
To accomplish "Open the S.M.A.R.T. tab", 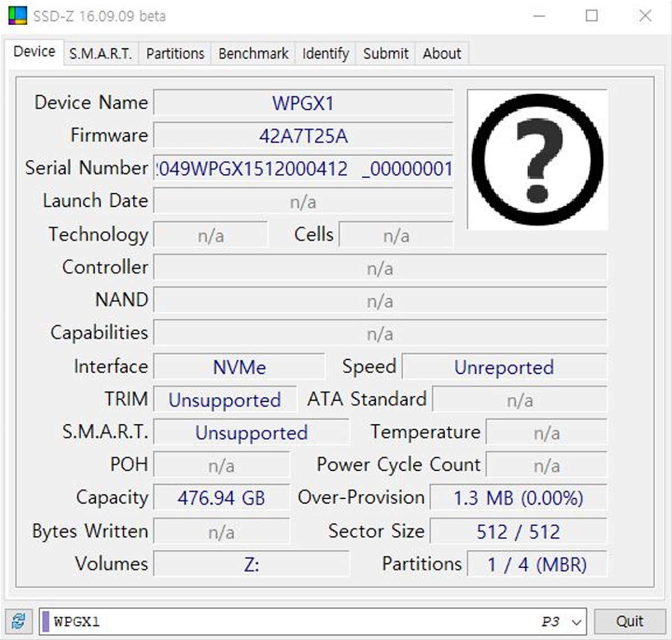I will (101, 54).
